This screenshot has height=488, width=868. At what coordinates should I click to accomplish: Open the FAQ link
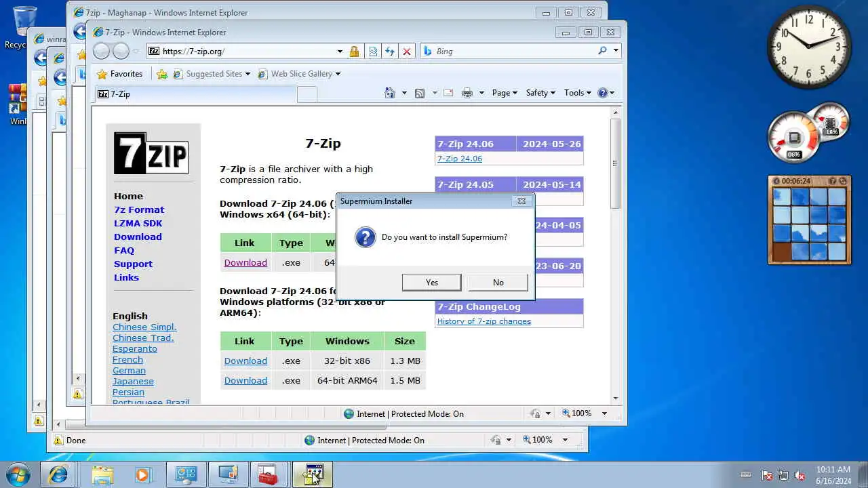124,250
